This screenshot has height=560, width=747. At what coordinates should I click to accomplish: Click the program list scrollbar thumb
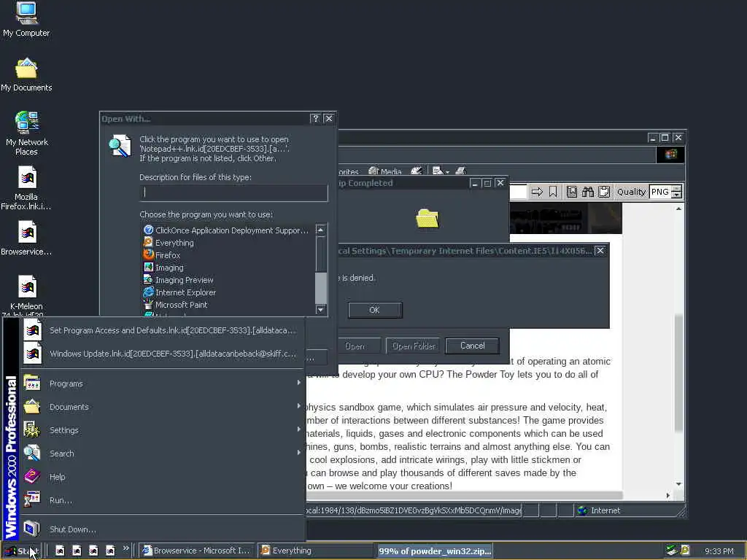tap(321, 288)
